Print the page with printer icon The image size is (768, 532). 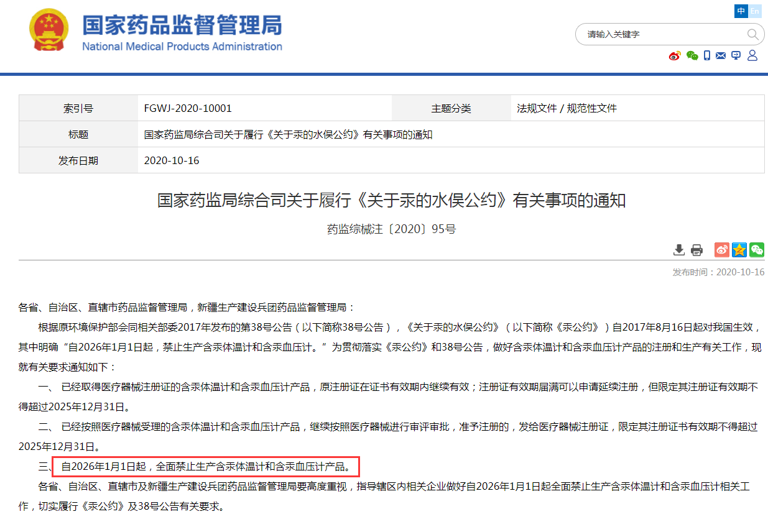[x=696, y=250]
